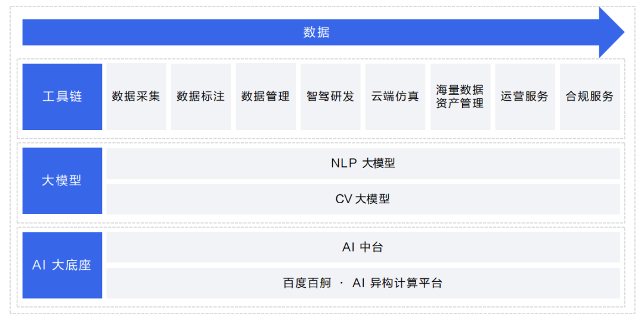Open the 百度百舸 AI 异构计算平台 bar
The width and height of the screenshot is (644, 323).
point(363,283)
